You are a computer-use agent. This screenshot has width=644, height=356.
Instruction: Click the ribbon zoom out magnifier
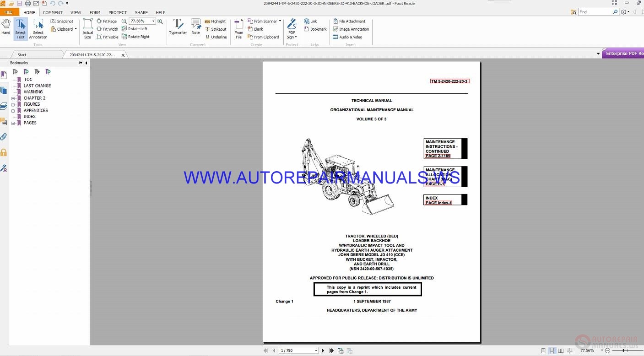(x=124, y=21)
